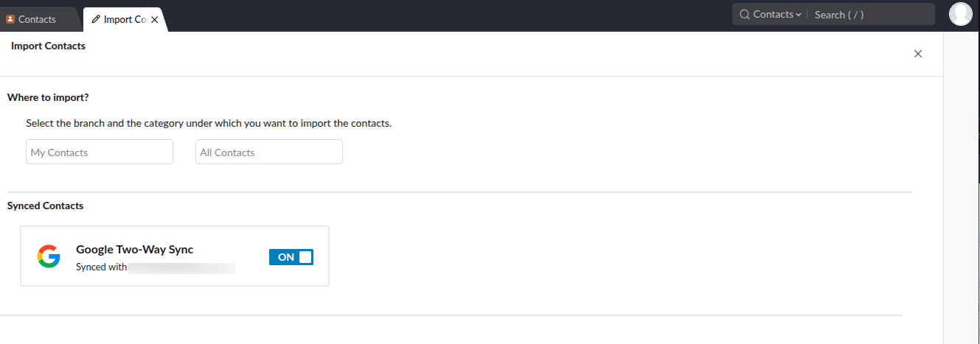Screen dimensions: 980x344
Task: Open the user profile avatar
Action: tap(960, 14)
